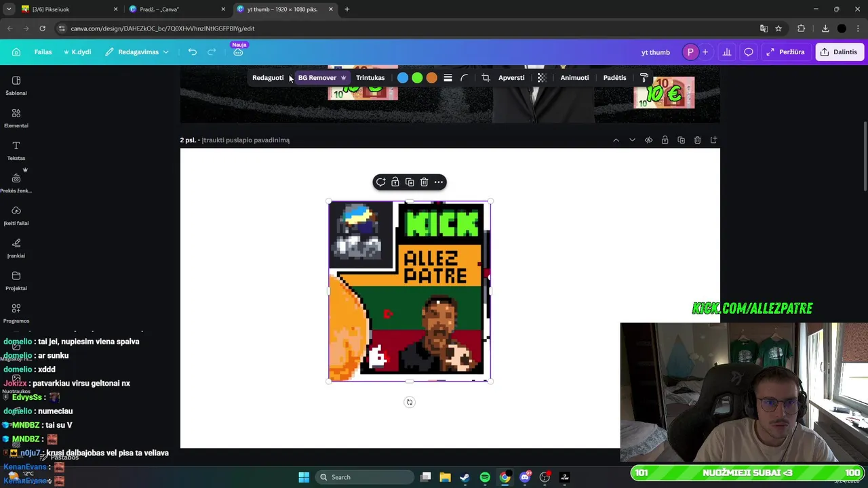Add a new page icon in page header
This screenshot has width=868, height=488.
click(713, 140)
